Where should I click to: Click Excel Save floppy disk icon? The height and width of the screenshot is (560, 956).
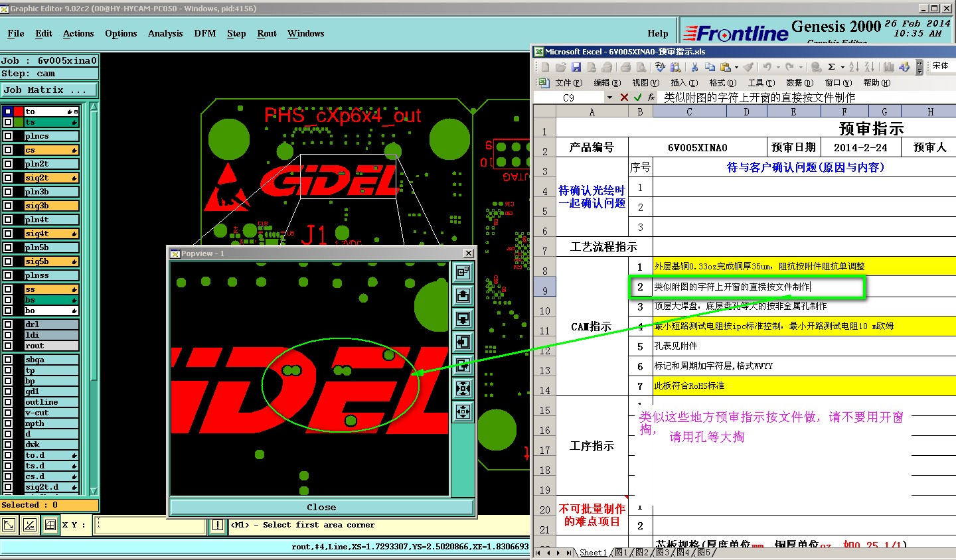tap(576, 67)
